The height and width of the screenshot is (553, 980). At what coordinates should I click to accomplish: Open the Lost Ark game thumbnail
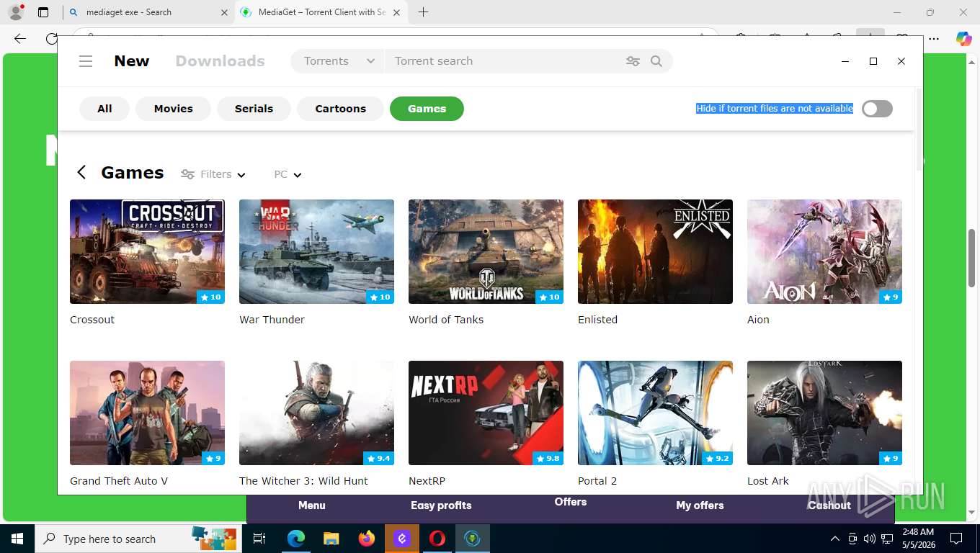[x=824, y=413]
